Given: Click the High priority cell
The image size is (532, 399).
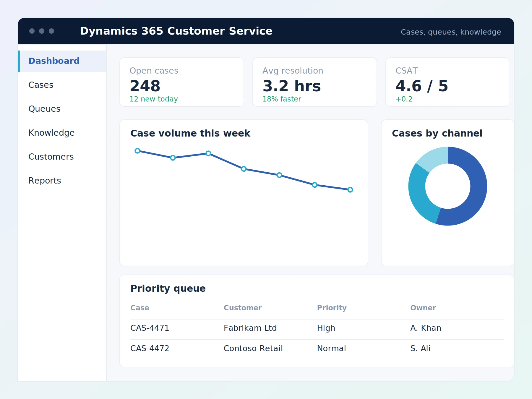Looking at the screenshot, I should (x=326, y=328).
